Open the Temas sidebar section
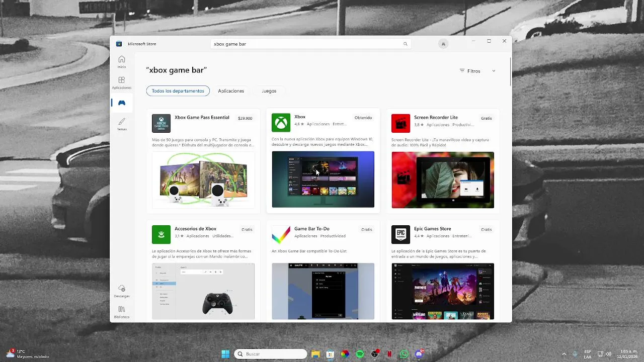The width and height of the screenshot is (644, 362). (122, 124)
